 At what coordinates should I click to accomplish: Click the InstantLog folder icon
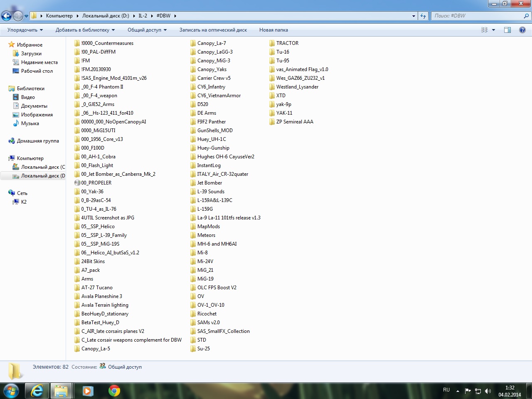[x=193, y=165]
